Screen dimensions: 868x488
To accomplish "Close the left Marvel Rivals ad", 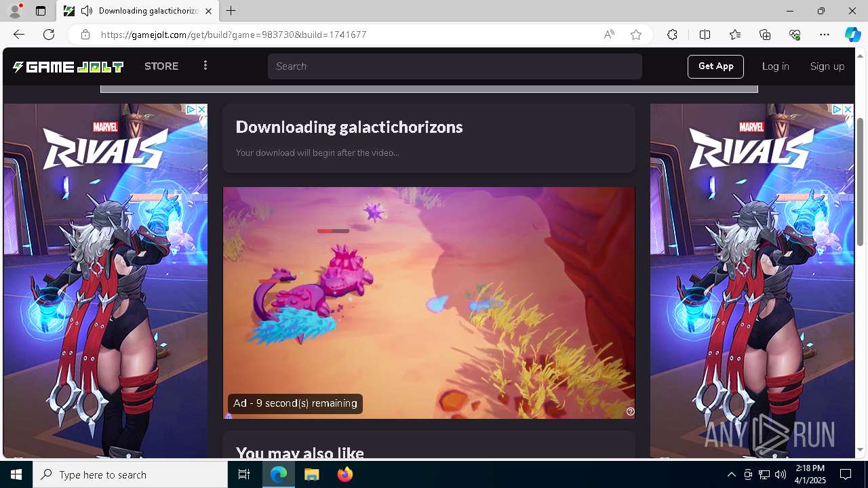I will click(201, 109).
